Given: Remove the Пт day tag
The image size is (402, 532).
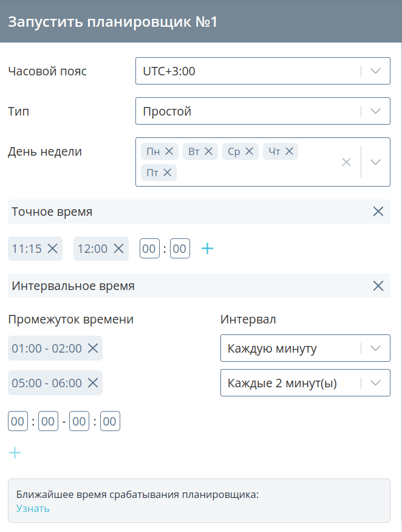Looking at the screenshot, I should pos(167,173).
